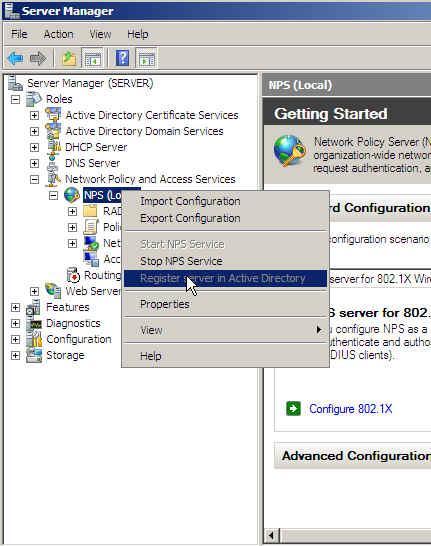
Task: Collapse Network Policy and Access Services node
Action: point(34,179)
